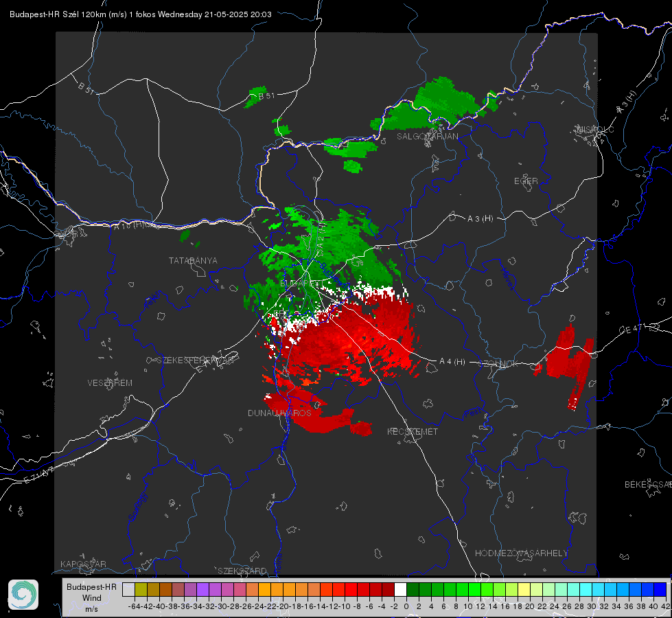The image size is (672, 618).
Task: Click the blue Pest county label
Action: 472,413
